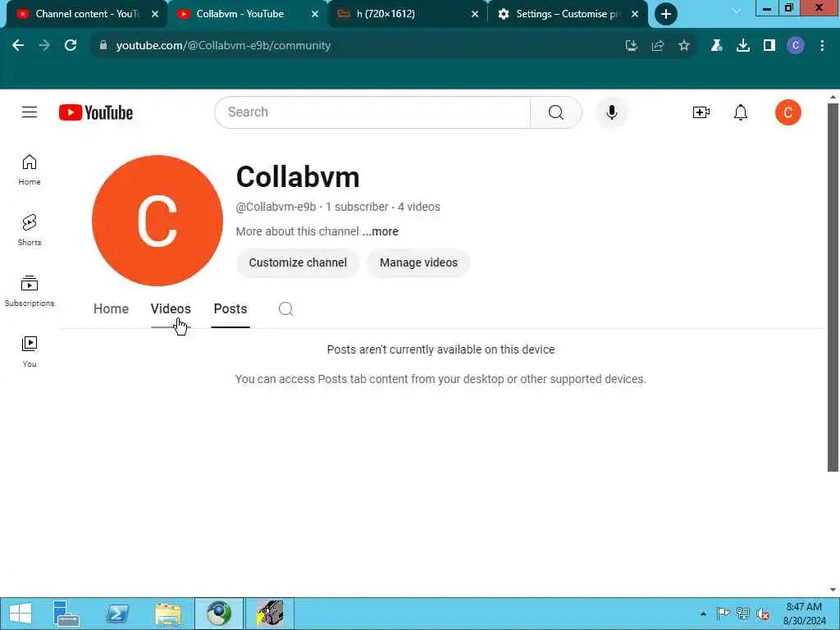Screen dimensions: 840x630
Task: Click the Manage videos button
Action: (418, 262)
